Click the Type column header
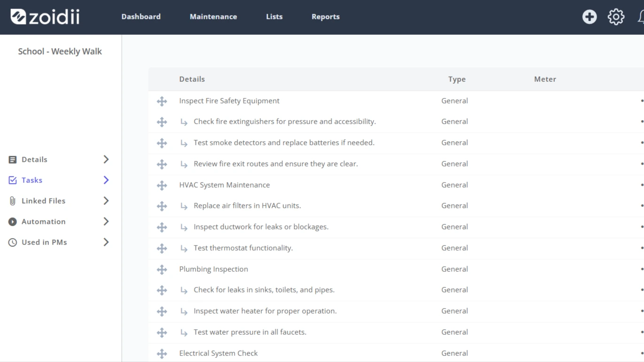644x362 pixels. point(457,79)
